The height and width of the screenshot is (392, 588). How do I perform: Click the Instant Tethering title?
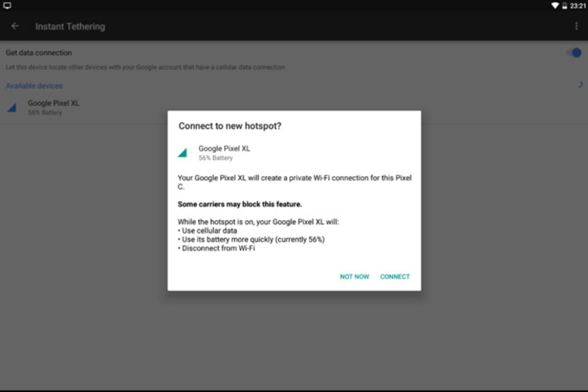70,27
